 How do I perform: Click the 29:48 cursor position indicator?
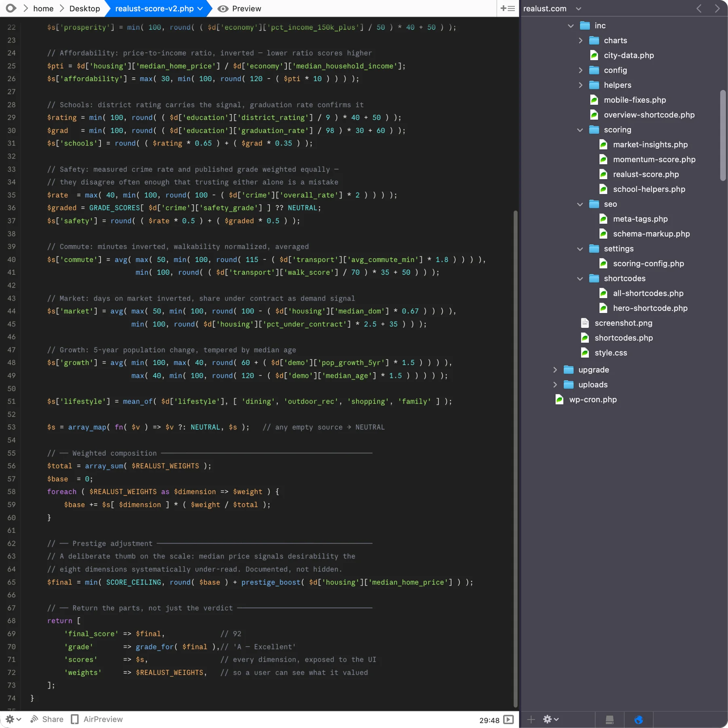489,720
